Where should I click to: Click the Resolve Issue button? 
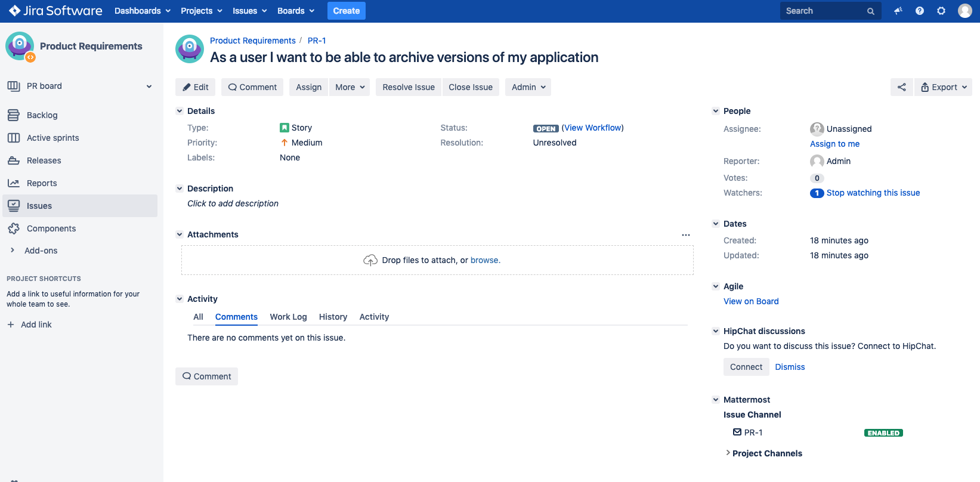[x=408, y=87]
